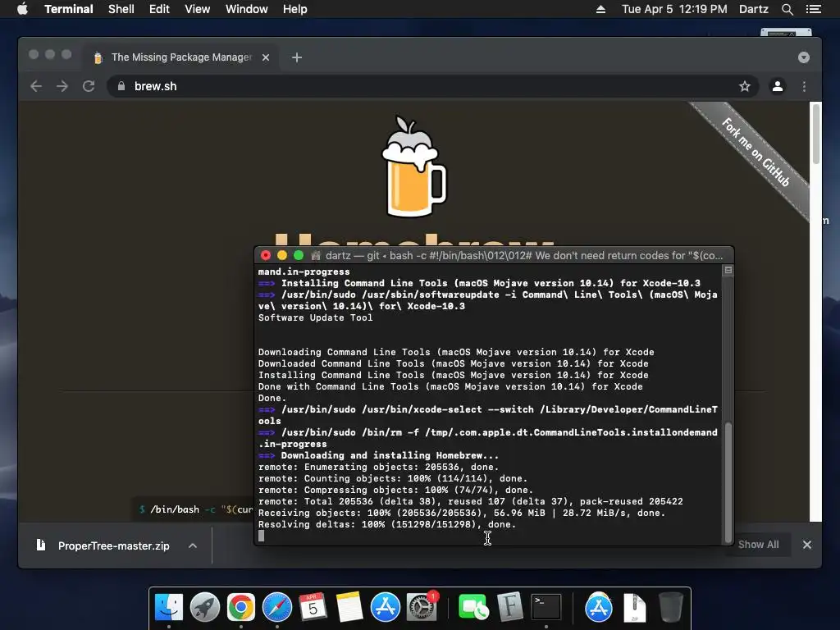Image resolution: width=840 pixels, height=630 pixels.
Task: Open the Chrome profile icon
Action: point(778,86)
